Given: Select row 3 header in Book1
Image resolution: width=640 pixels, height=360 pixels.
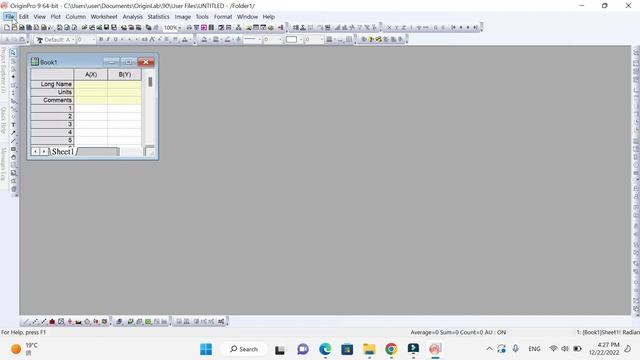Looking at the screenshot, I should [52, 124].
